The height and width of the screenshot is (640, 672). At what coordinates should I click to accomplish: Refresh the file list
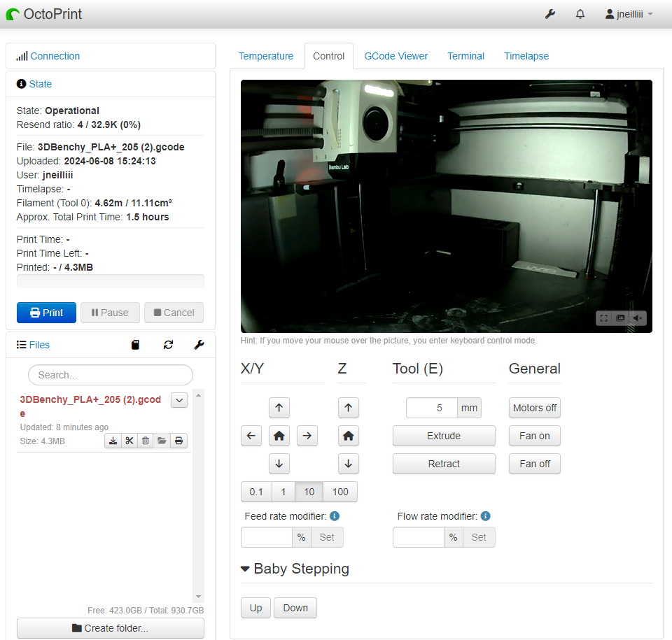tap(169, 345)
